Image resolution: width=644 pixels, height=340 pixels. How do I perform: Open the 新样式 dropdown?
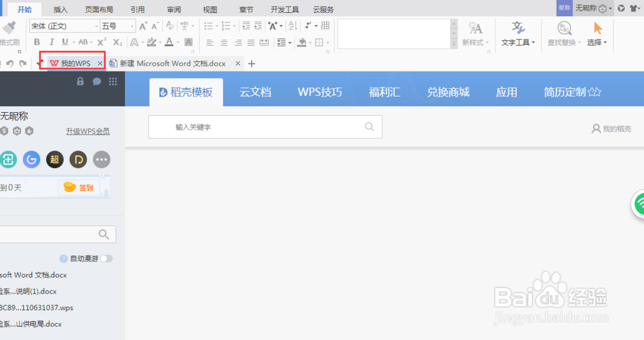pos(475,42)
